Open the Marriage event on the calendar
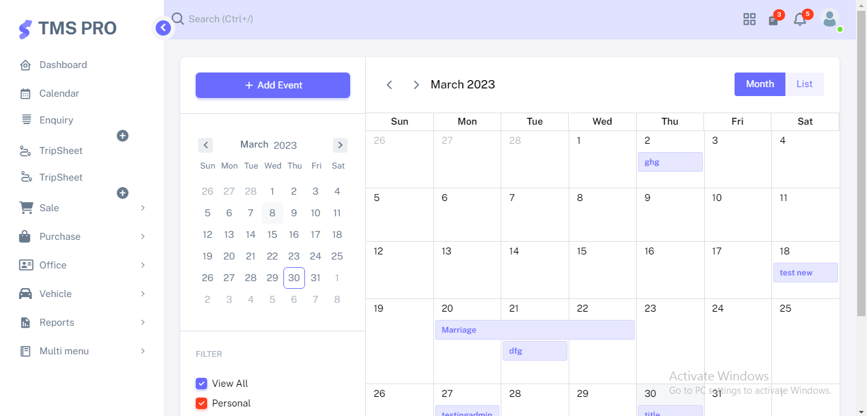 [534, 330]
